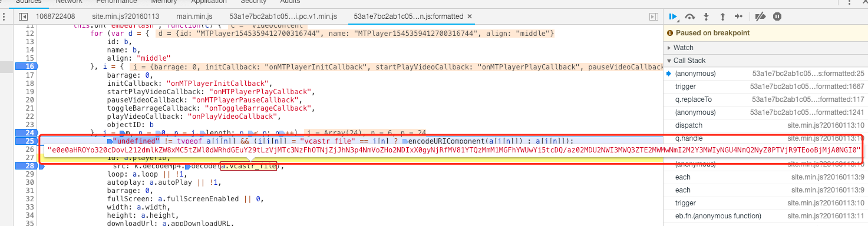Click the encoded string value tooltip
This screenshot has height=226, width=868.
click(x=454, y=149)
